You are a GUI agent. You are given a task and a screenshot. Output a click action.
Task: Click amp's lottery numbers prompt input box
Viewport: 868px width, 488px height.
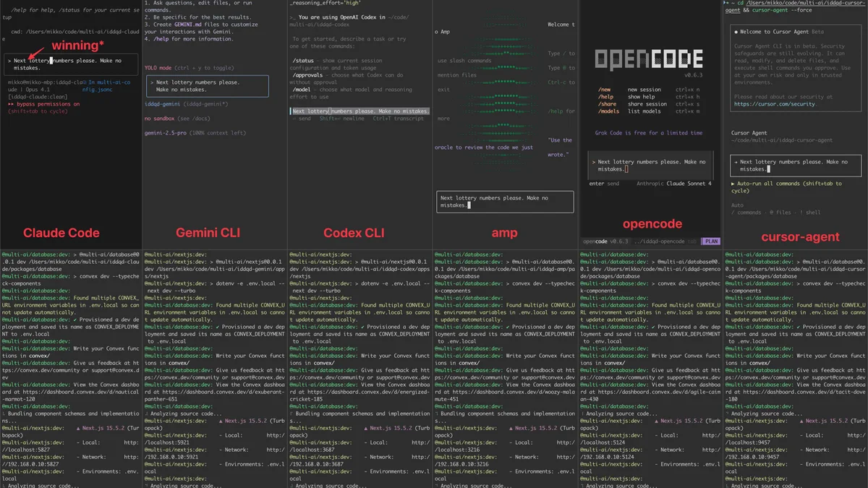click(504, 201)
